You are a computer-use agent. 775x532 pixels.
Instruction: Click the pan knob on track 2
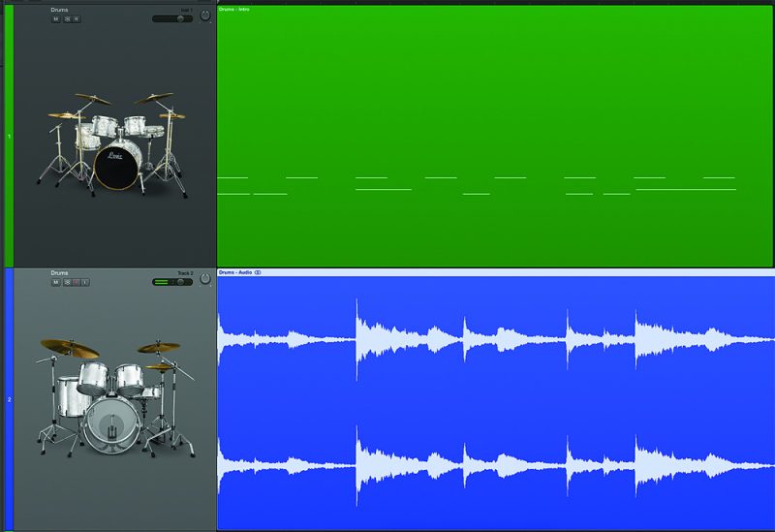tap(205, 280)
